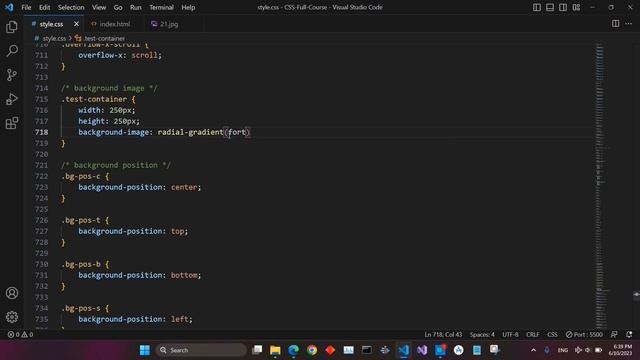
Task: Open the Source Control view
Action: [x=12, y=75]
